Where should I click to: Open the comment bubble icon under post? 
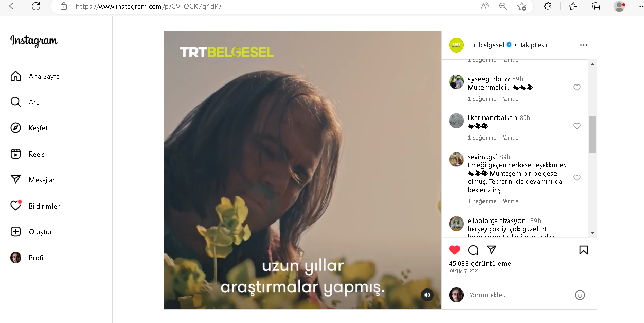(473, 250)
